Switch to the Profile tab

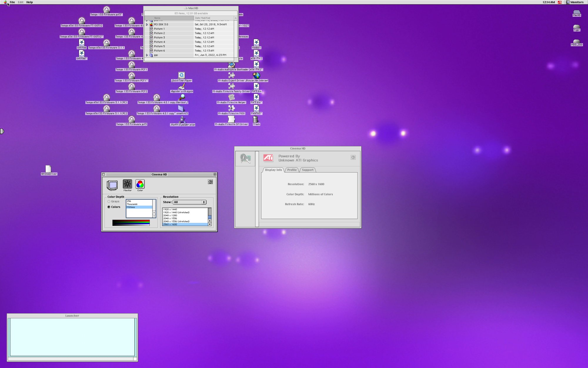click(292, 170)
